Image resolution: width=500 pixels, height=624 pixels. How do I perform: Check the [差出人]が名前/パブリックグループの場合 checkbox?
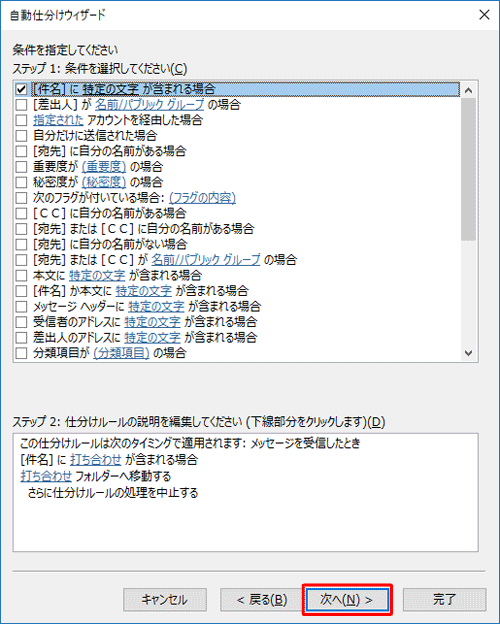click(21, 105)
